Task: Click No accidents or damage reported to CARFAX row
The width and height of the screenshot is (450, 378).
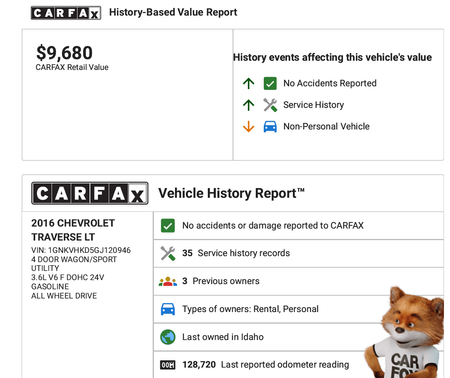Action: pyautogui.click(x=298, y=226)
